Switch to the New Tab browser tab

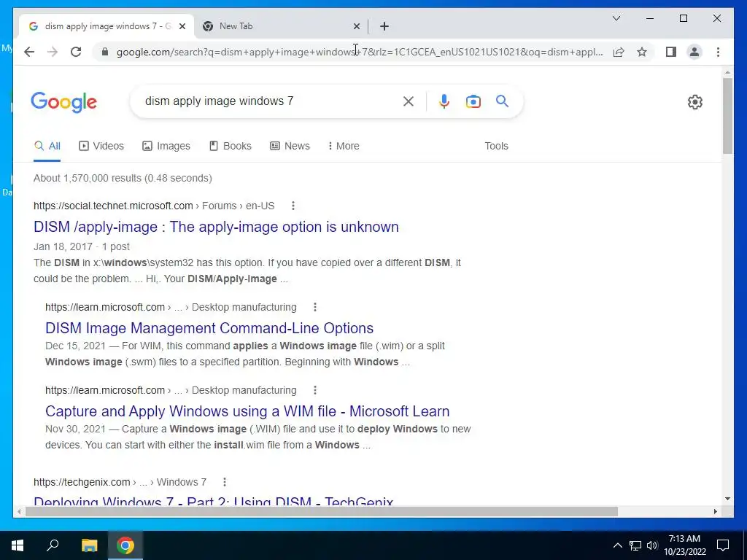click(x=281, y=26)
